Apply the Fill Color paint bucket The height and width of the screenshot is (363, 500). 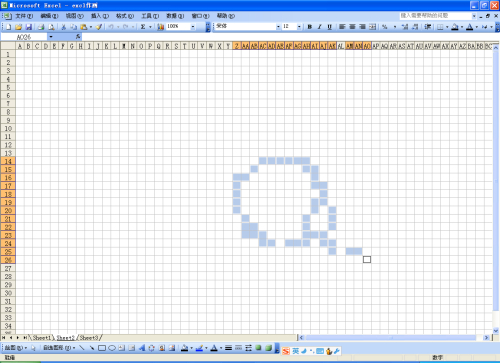[455, 27]
